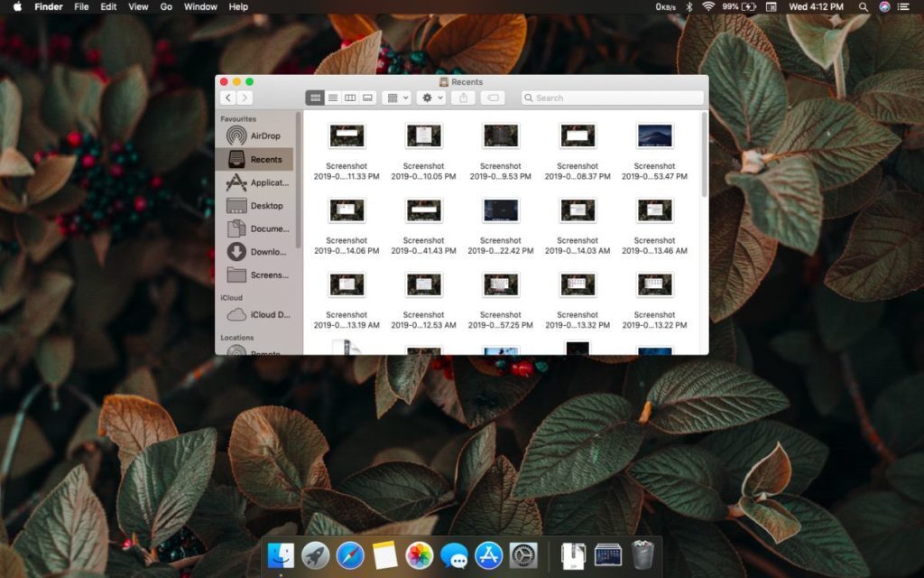924x578 pixels.
Task: Open Safari from the Dock
Action: click(349, 555)
